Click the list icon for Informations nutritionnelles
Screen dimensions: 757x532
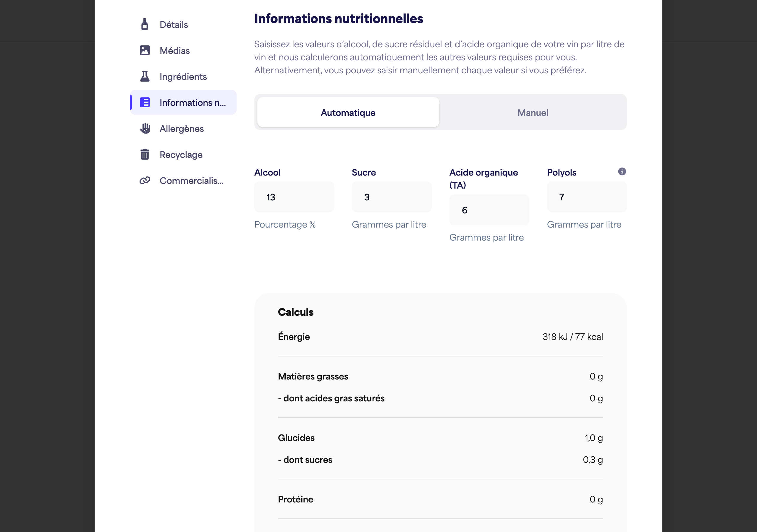pos(145,103)
